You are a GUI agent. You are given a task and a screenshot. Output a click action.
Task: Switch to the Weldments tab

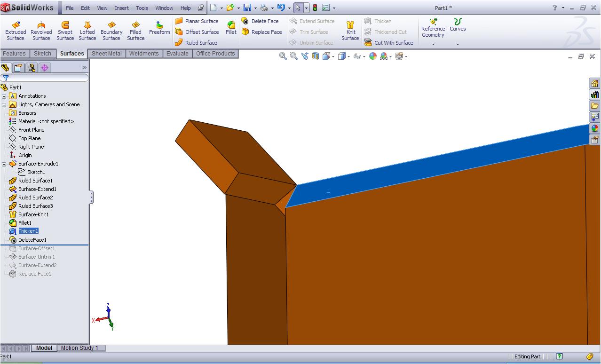click(144, 54)
